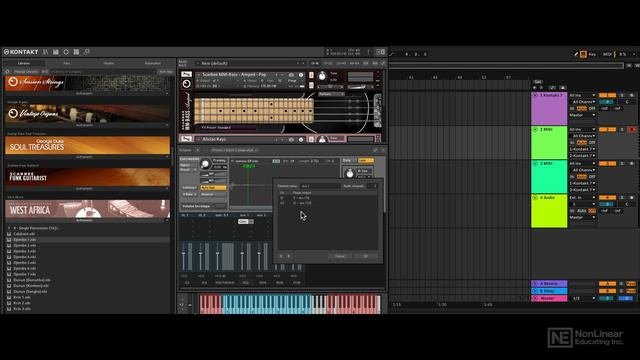Viewport: 640px width, 360px height.
Task: Open track 1 All Ins input dropdown
Action: pyautogui.click(x=582, y=95)
